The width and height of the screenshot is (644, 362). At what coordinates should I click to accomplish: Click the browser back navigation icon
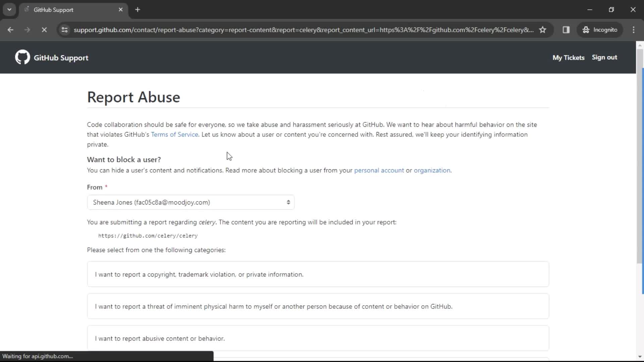10,29
